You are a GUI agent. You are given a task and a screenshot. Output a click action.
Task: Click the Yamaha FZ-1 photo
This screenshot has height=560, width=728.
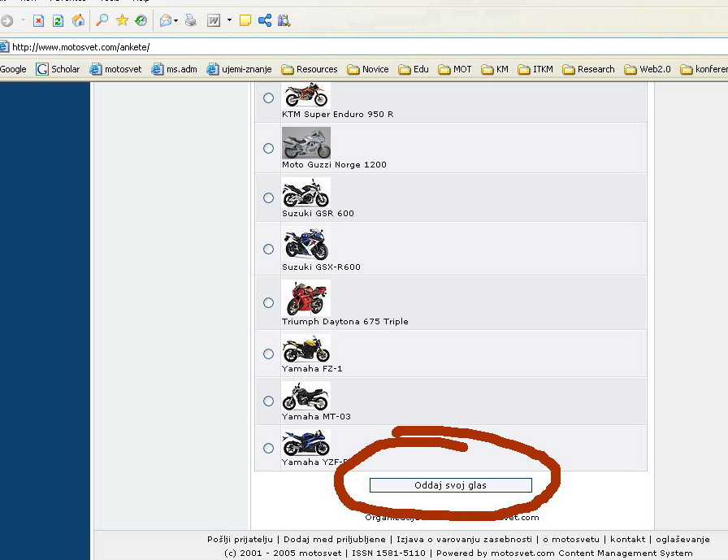[x=306, y=349]
